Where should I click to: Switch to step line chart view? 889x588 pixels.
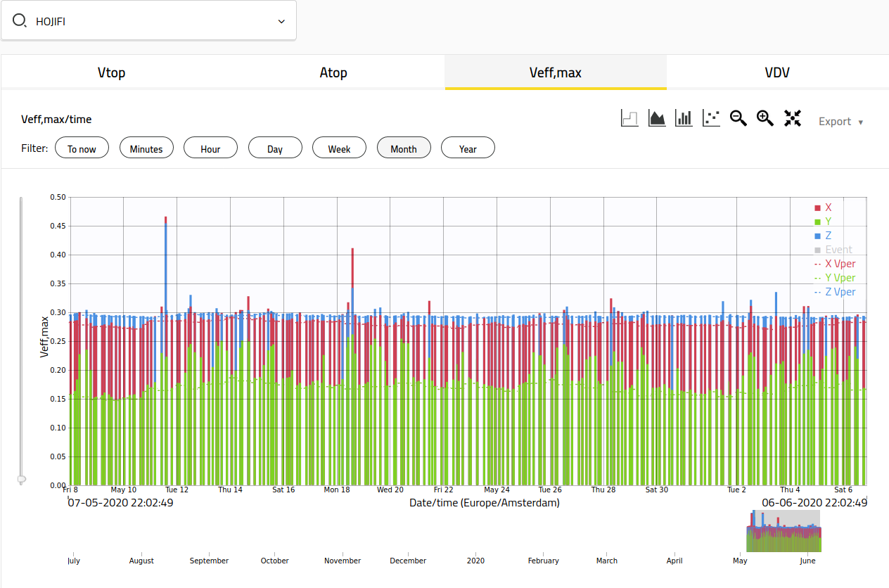coord(629,118)
